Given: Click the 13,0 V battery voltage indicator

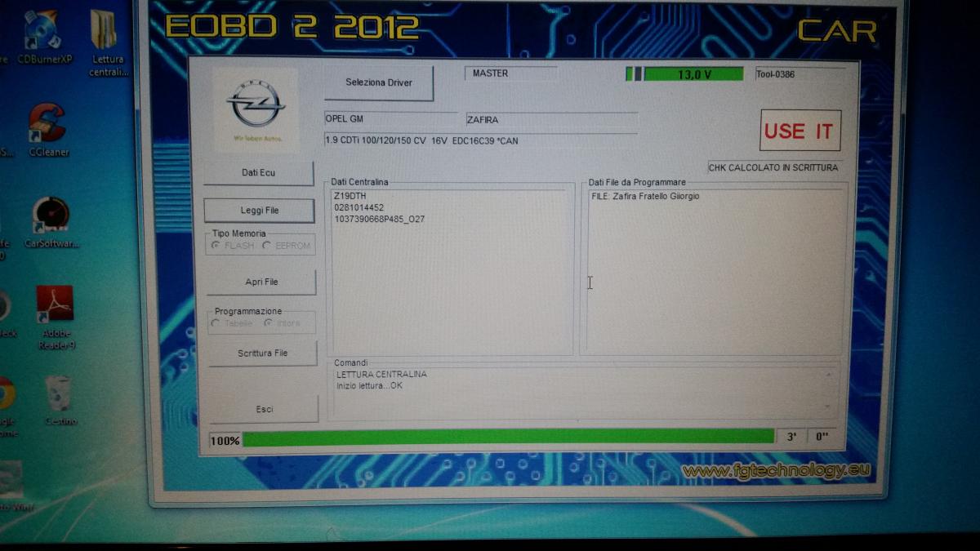Looking at the screenshot, I should point(693,74).
